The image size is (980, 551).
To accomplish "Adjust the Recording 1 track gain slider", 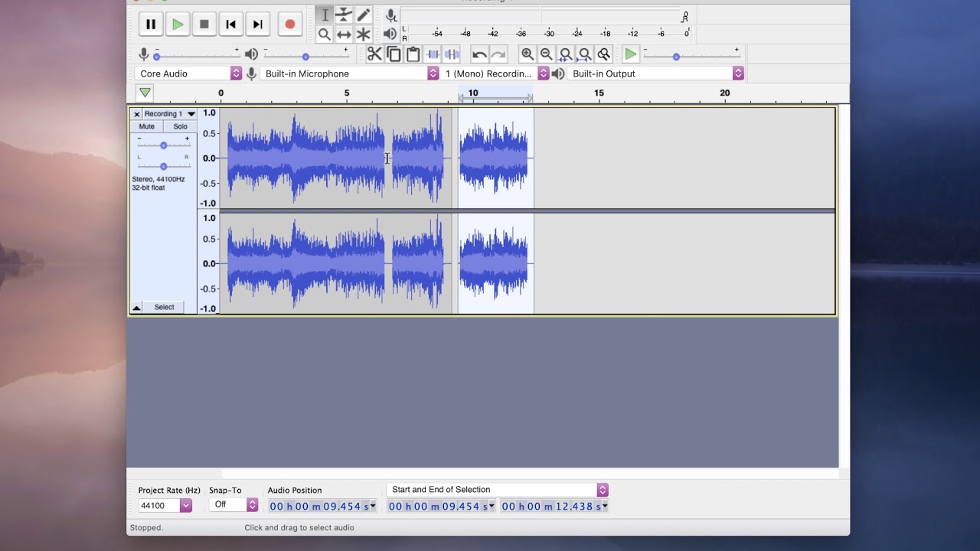I will [163, 145].
